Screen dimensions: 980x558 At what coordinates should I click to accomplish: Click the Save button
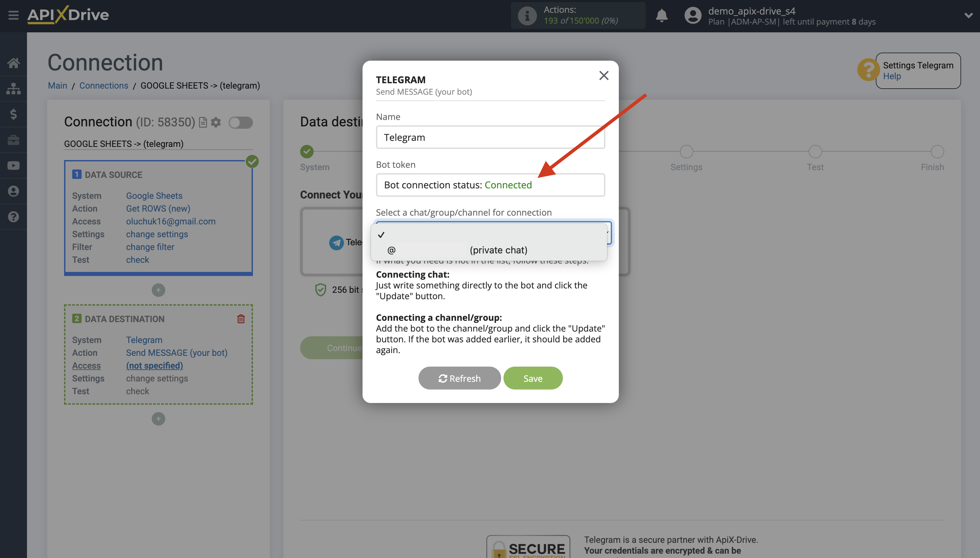533,378
